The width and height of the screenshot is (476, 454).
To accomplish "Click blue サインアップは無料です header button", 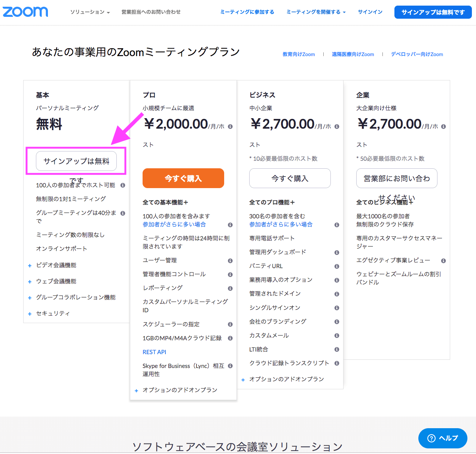I will [433, 12].
